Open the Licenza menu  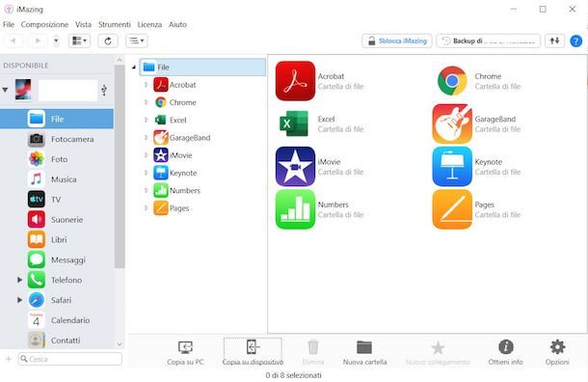tap(149, 24)
